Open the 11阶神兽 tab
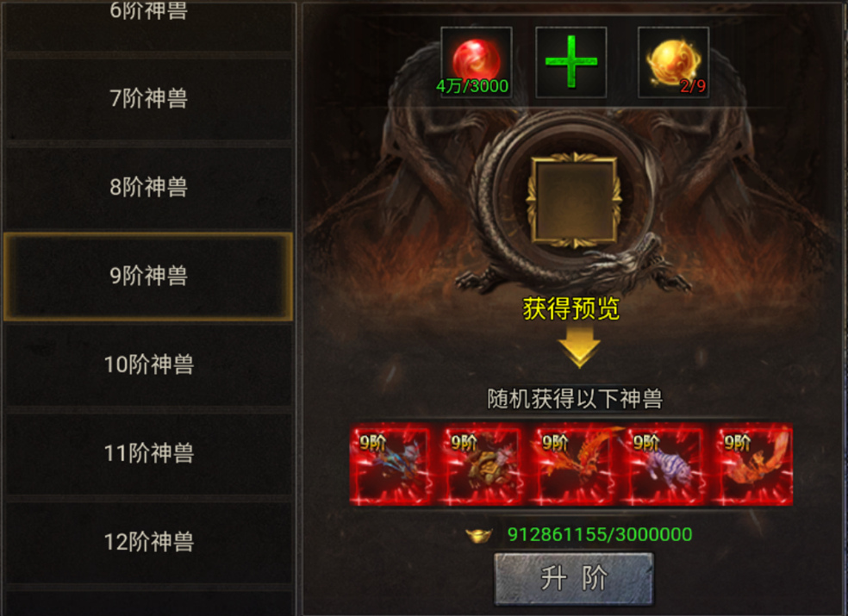The height and width of the screenshot is (616, 848). [x=149, y=454]
